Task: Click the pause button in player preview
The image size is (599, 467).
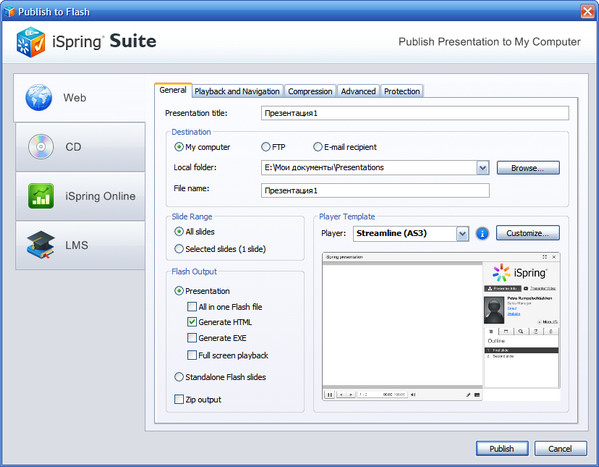Action: tap(330, 394)
